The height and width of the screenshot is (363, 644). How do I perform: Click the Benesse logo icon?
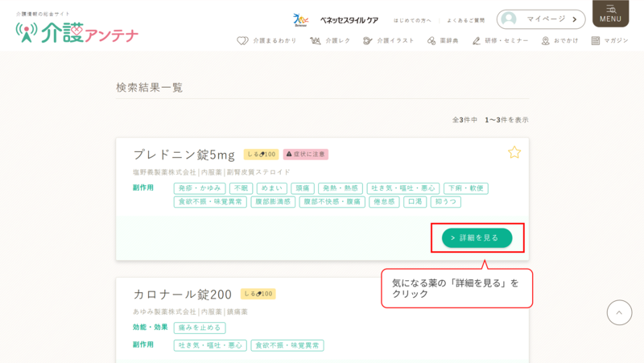click(300, 19)
